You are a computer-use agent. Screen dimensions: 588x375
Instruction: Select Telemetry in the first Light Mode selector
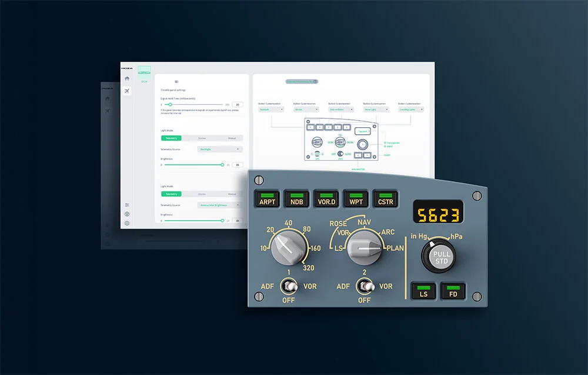(x=171, y=138)
